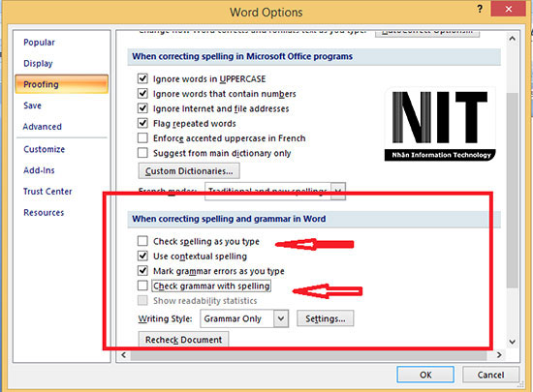Click the horizontal scroll left arrow

tap(124, 355)
